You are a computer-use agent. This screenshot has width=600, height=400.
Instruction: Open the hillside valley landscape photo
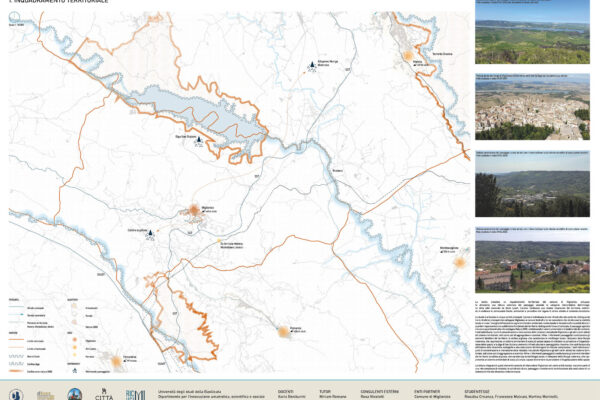click(532, 184)
